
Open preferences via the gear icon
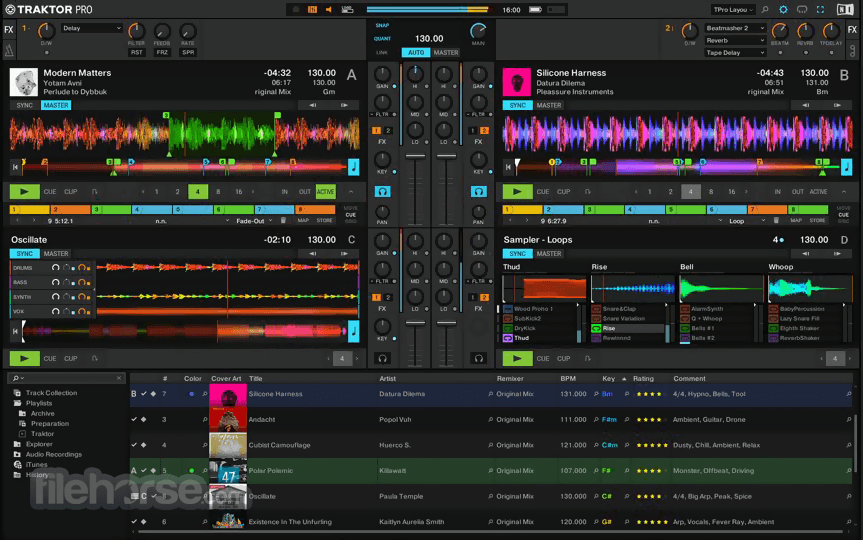pyautogui.click(x=783, y=9)
